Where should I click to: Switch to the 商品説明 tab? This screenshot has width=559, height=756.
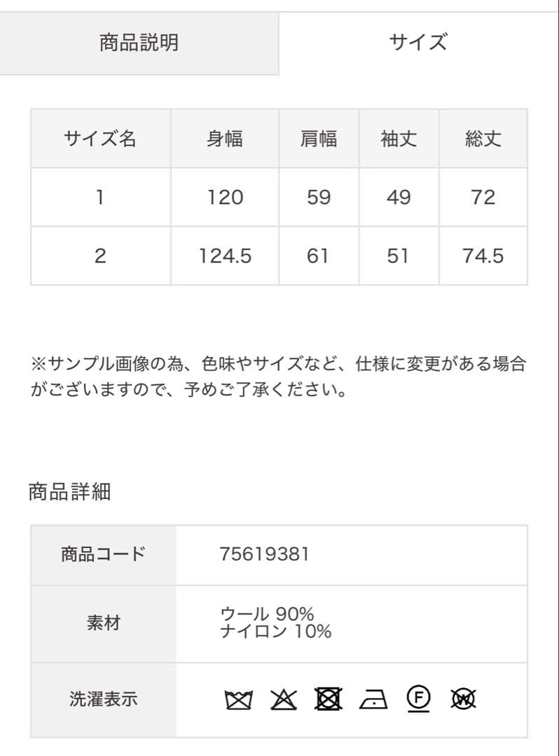(139, 40)
